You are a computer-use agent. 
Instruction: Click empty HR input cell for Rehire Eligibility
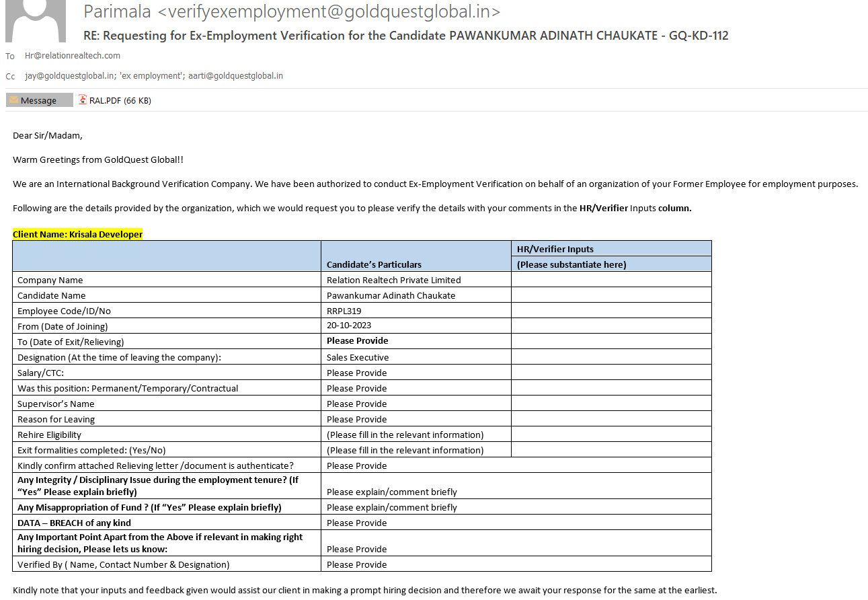[x=611, y=434]
